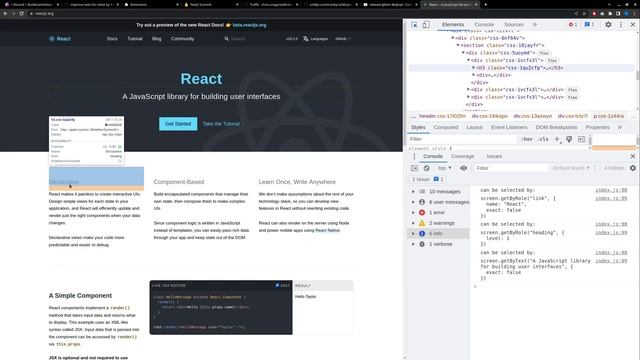This screenshot has height=360, width=640.
Task: Click the red error count badge
Action: coord(573,25)
